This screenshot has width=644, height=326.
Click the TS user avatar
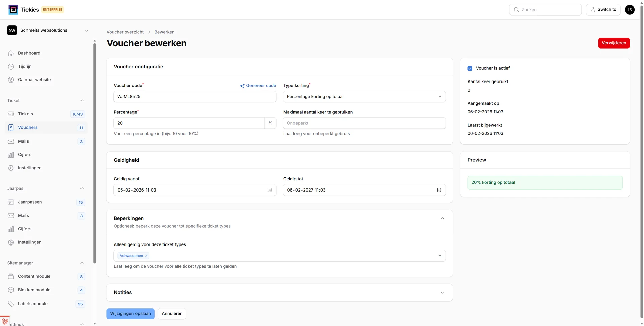point(630,10)
